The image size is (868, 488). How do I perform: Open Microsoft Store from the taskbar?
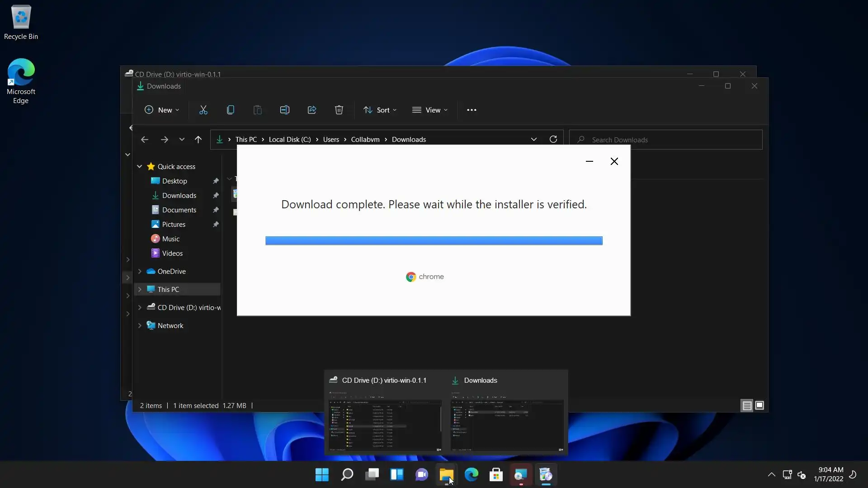click(496, 474)
